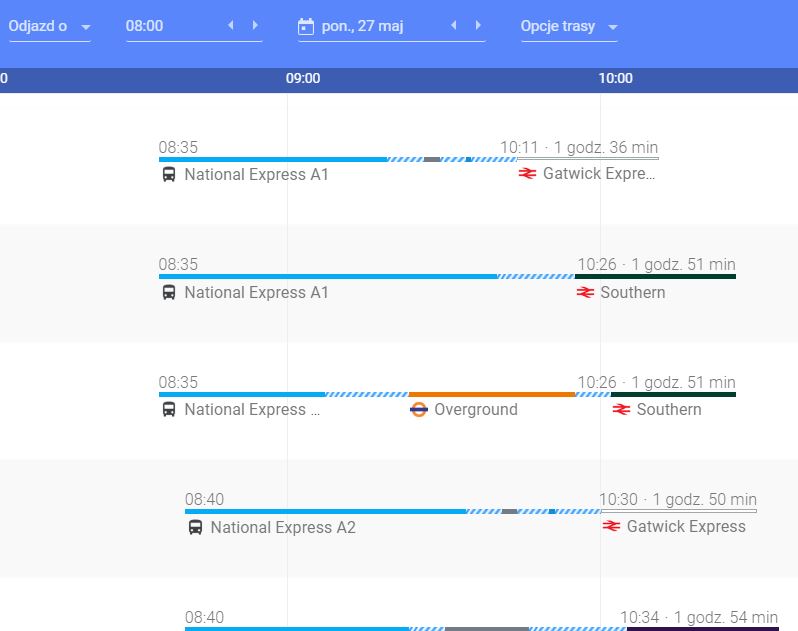Click the Gatwick Express rail icon in the 08:40 route
The height and width of the screenshot is (631, 798).
pyautogui.click(x=611, y=526)
